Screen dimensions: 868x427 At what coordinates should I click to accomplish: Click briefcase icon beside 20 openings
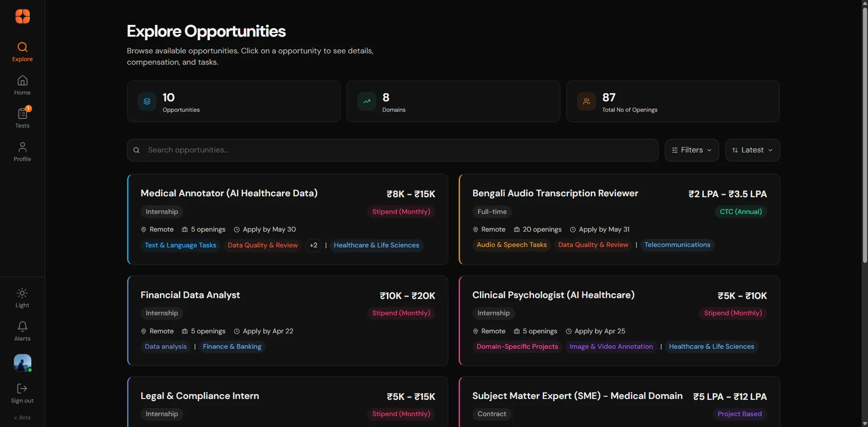[x=517, y=230]
